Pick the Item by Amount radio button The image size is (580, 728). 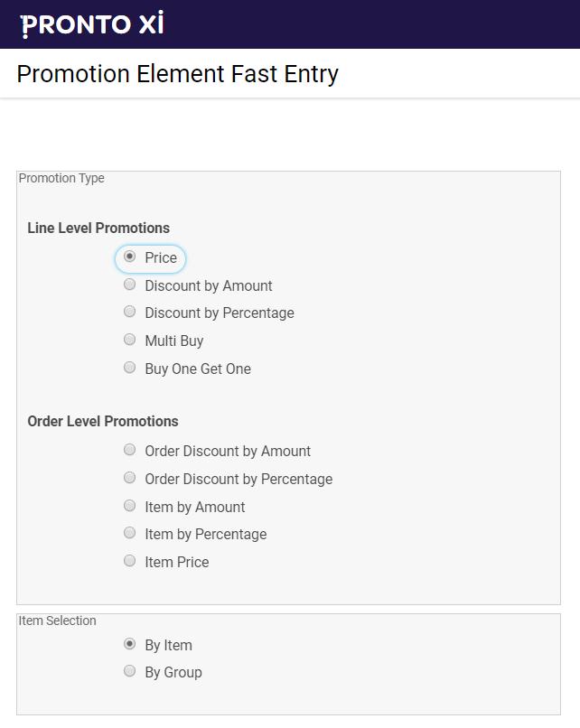[x=129, y=506]
